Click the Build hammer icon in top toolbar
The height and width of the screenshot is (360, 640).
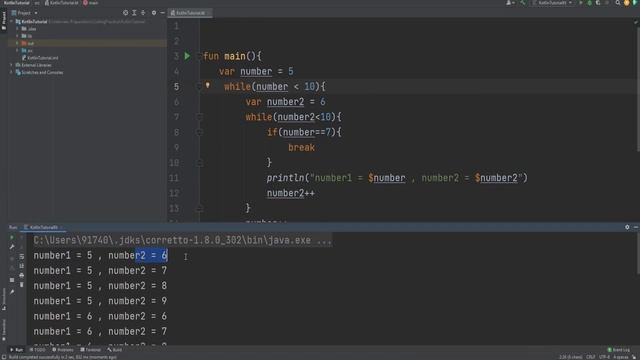tap(523, 3)
